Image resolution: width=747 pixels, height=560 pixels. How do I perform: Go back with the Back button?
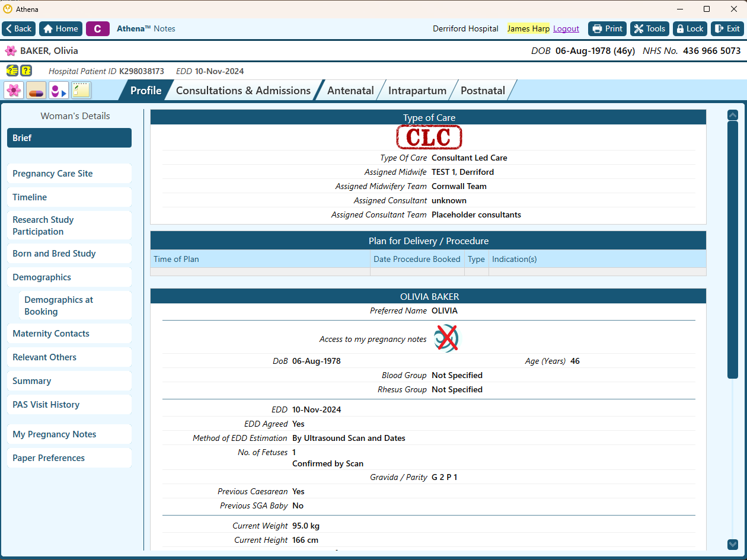click(19, 28)
